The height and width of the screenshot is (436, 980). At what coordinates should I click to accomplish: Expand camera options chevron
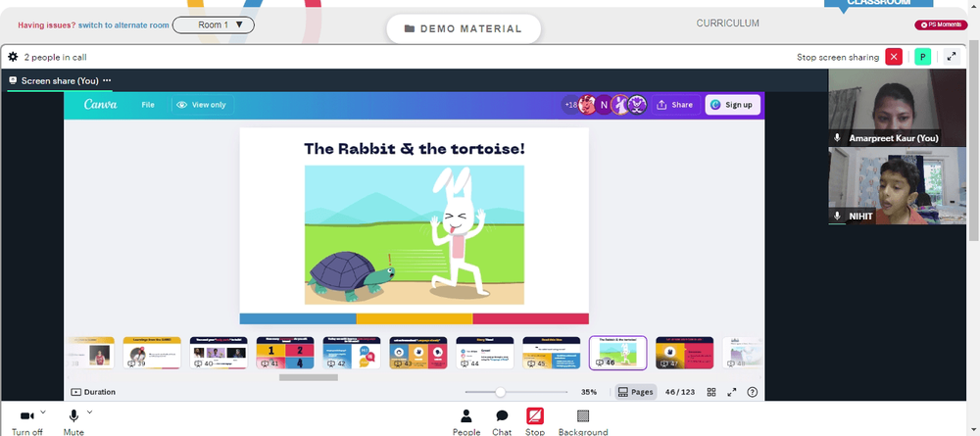[x=42, y=412]
